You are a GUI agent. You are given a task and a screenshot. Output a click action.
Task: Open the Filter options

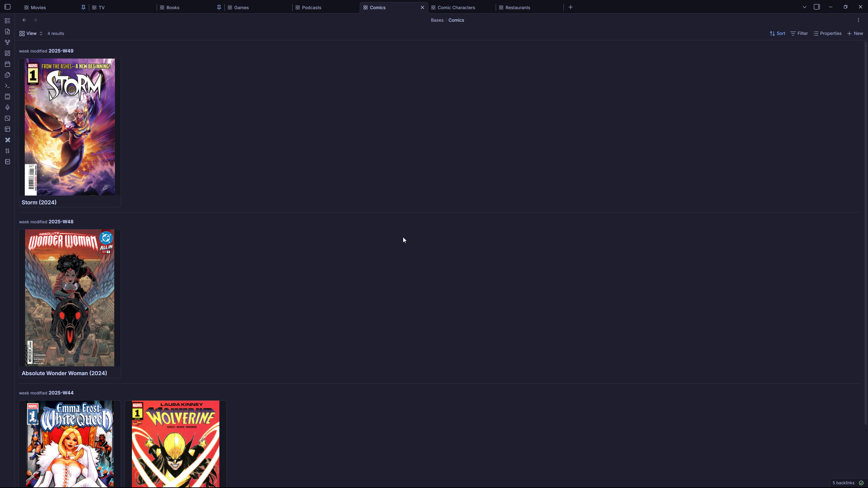pos(799,33)
